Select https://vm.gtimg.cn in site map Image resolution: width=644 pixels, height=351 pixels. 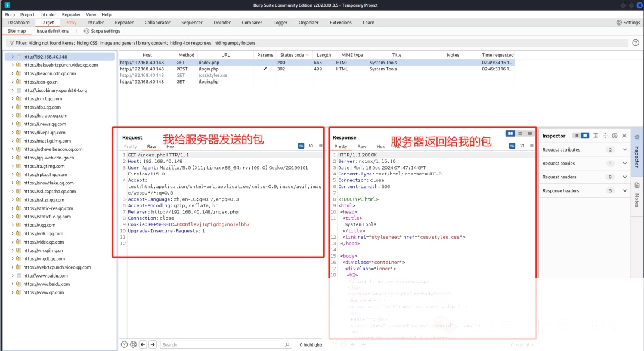click(43, 250)
